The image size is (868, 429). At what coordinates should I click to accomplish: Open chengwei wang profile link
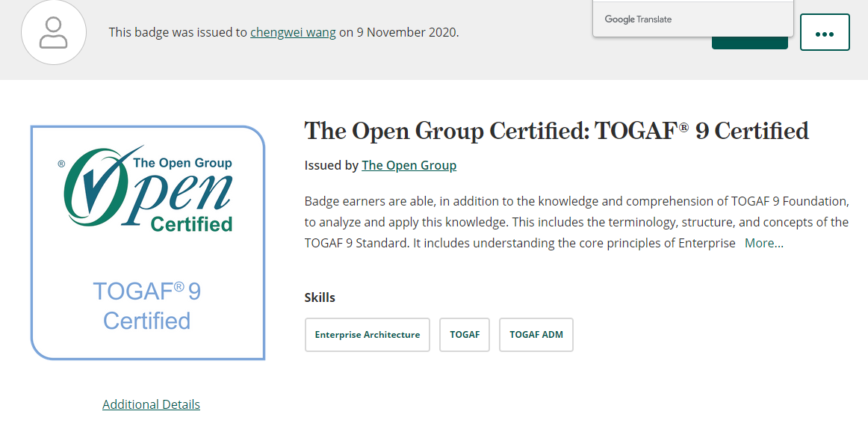[293, 32]
